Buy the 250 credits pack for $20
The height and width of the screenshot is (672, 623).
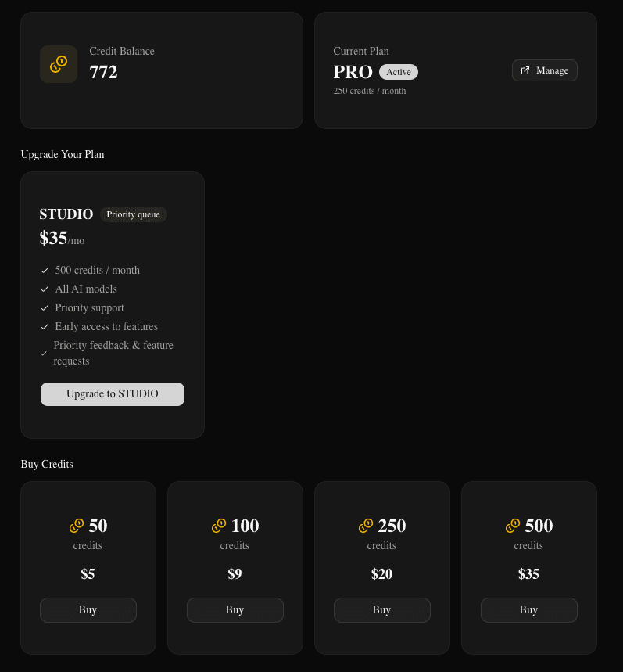point(381,609)
